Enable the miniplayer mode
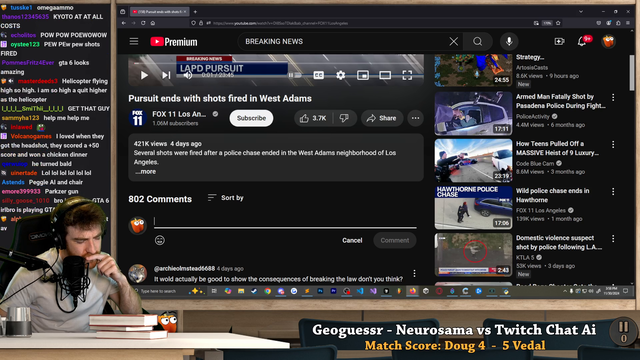The width and height of the screenshot is (640, 360). (362, 75)
